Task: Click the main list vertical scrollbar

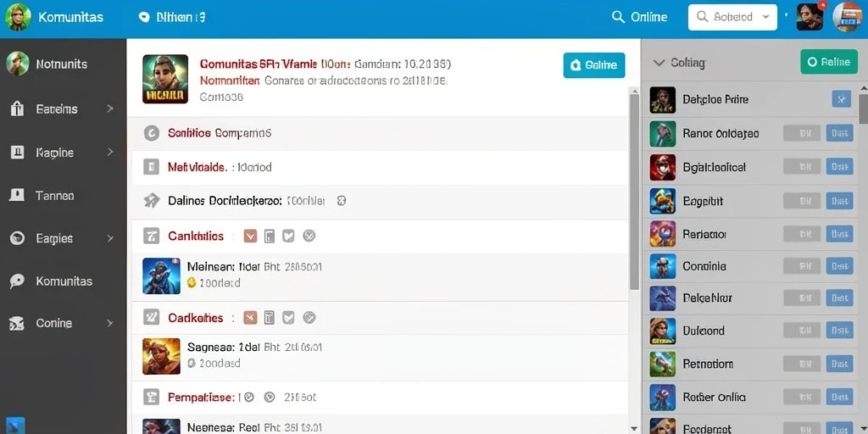Action: (634, 192)
